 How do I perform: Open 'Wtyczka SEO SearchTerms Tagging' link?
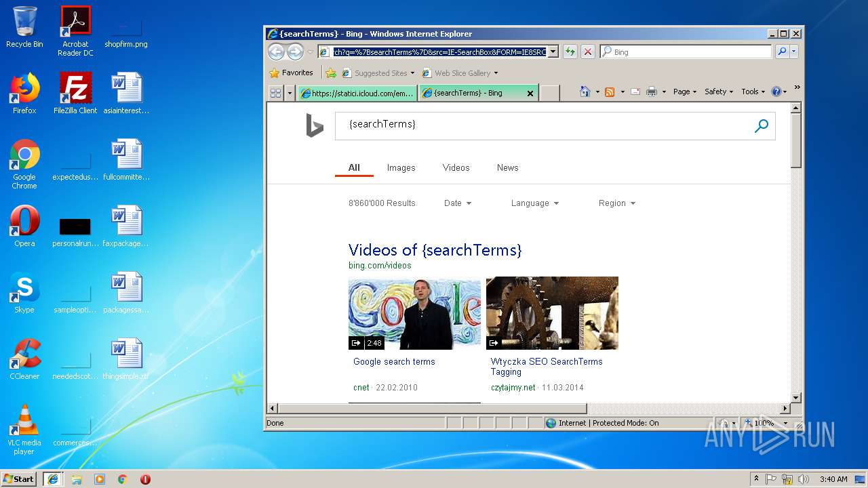click(547, 367)
